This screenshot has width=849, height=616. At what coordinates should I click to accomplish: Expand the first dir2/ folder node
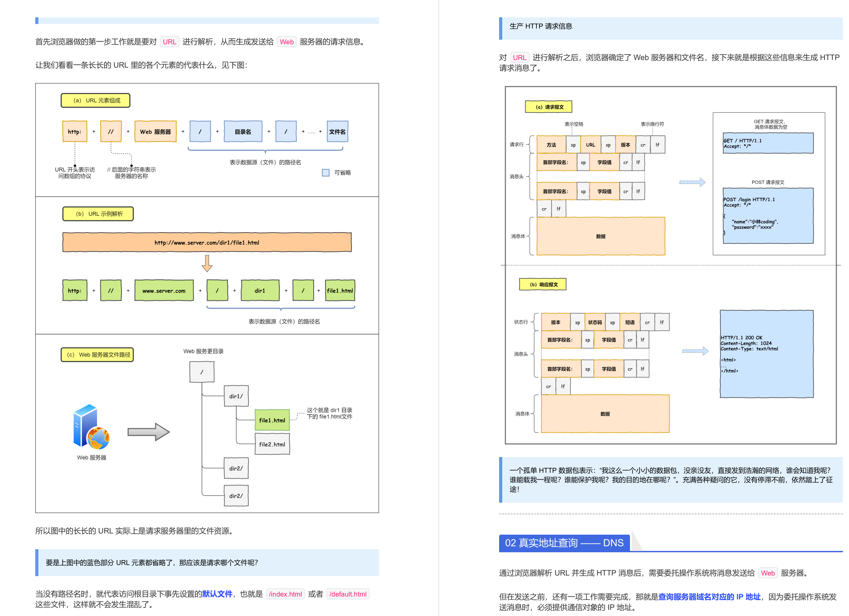[x=236, y=468]
